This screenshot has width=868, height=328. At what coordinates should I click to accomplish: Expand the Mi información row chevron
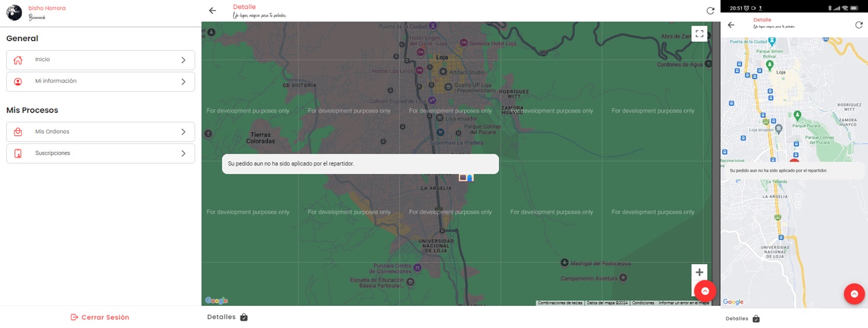point(183,82)
